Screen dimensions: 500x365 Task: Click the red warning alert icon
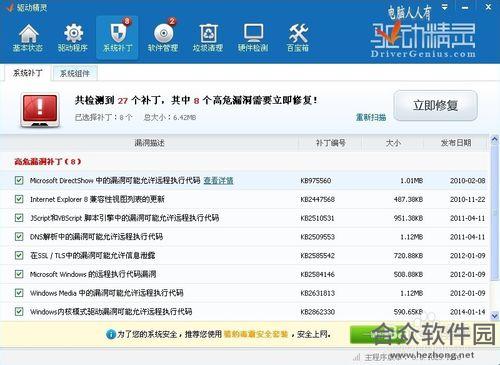tap(40, 110)
